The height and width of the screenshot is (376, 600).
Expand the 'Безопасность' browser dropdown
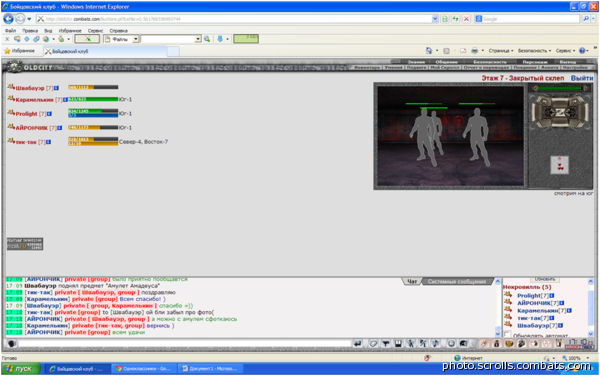tap(534, 50)
